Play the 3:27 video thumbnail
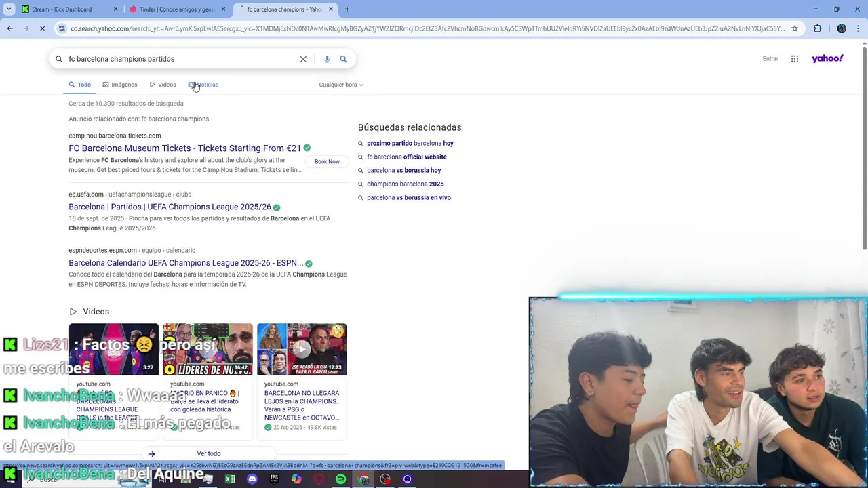868x488 pixels. tap(113, 349)
